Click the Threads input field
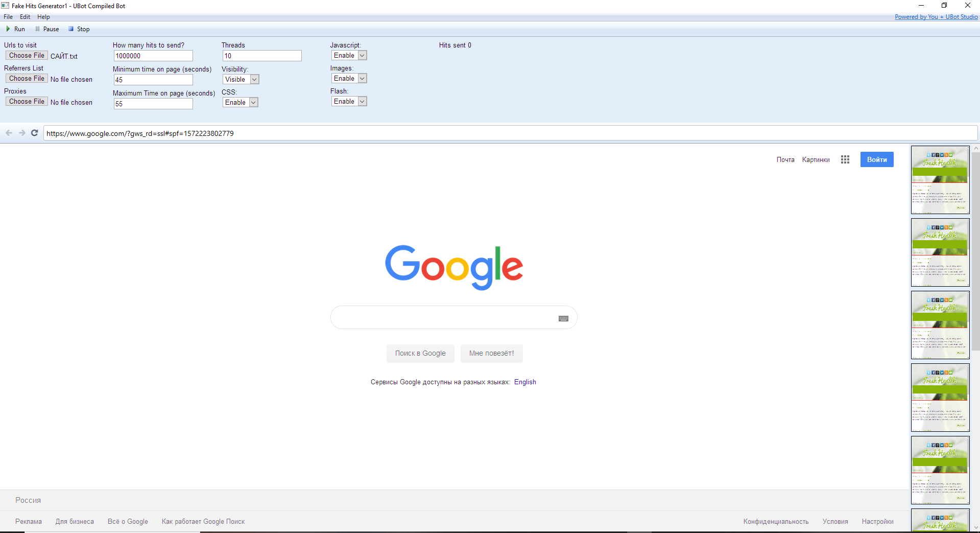 262,56
